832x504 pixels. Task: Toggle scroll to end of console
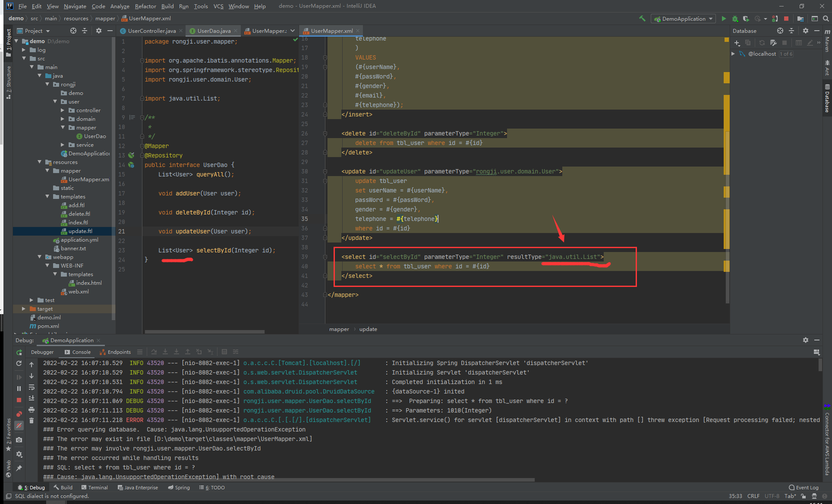click(32, 398)
